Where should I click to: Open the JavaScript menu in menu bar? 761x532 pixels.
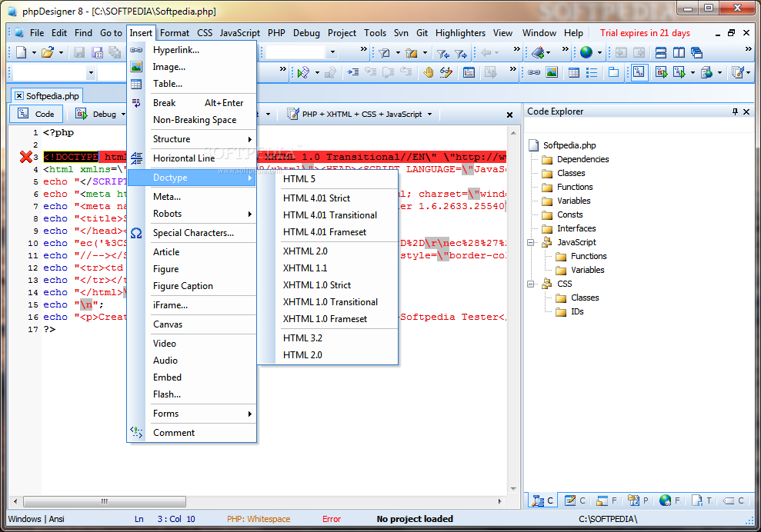[x=240, y=33]
